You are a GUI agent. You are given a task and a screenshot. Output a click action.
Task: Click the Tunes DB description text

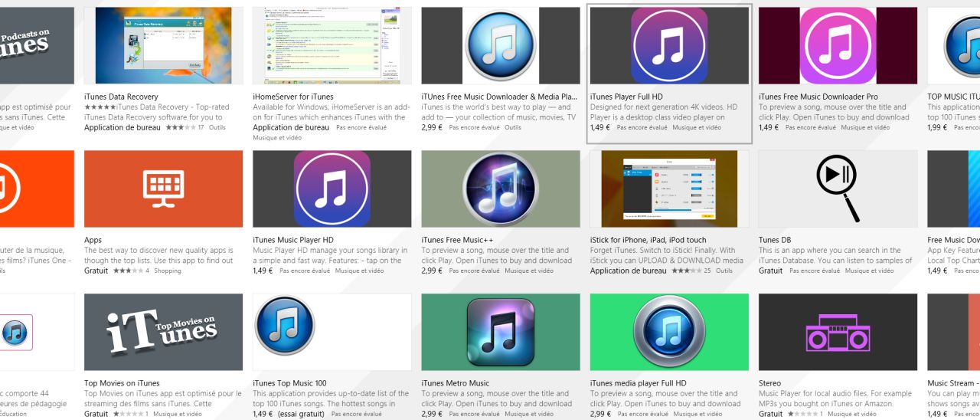click(x=835, y=255)
